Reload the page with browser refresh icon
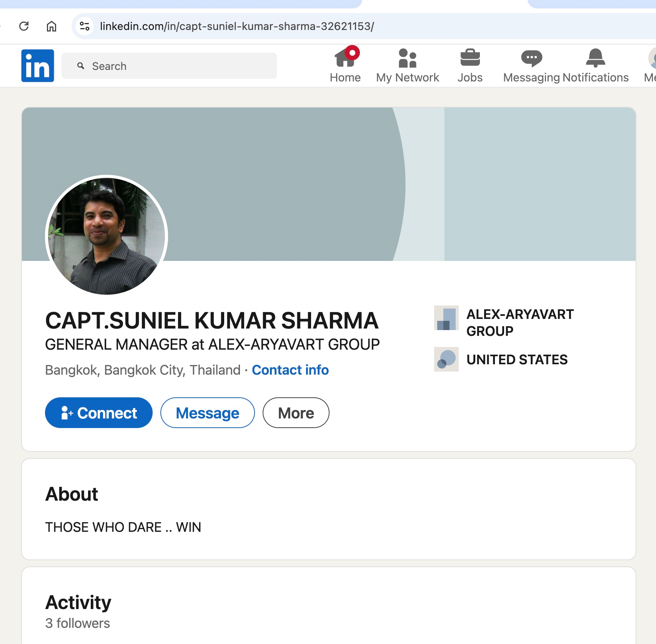 point(24,26)
